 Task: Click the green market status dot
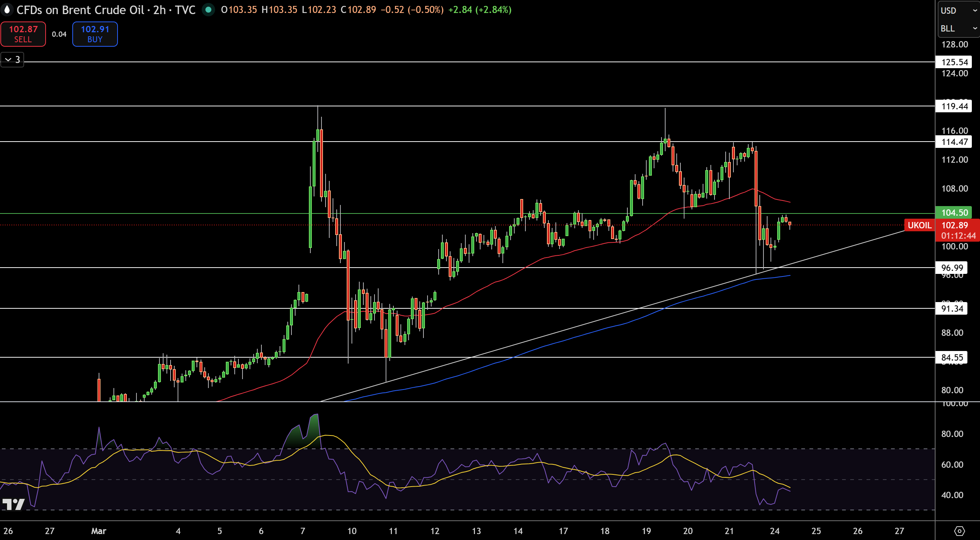click(x=208, y=10)
